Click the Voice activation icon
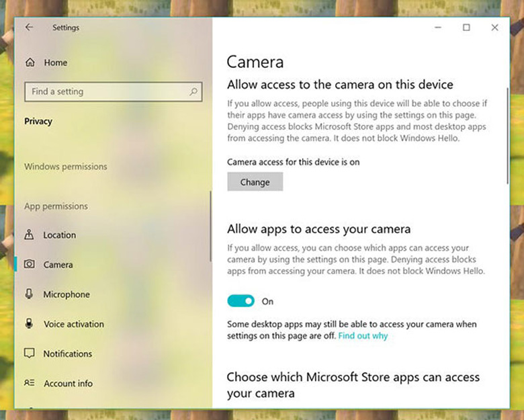Screen dimensions: 524x420 [x=30, y=324]
